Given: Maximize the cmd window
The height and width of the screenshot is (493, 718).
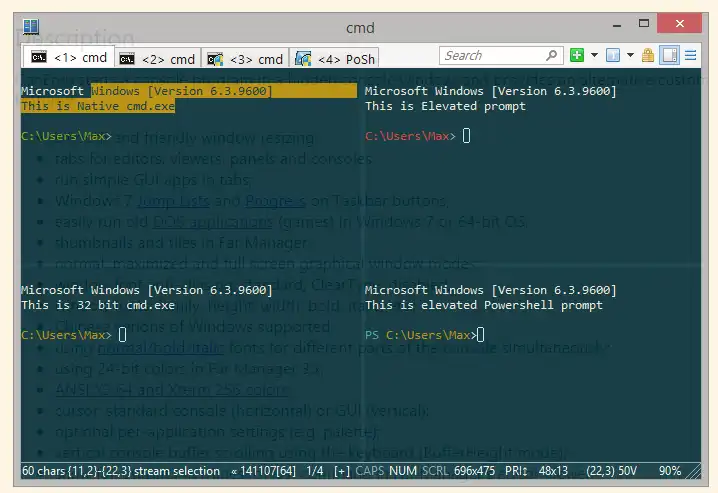Looking at the screenshot, I should pyautogui.click(x=644, y=23).
